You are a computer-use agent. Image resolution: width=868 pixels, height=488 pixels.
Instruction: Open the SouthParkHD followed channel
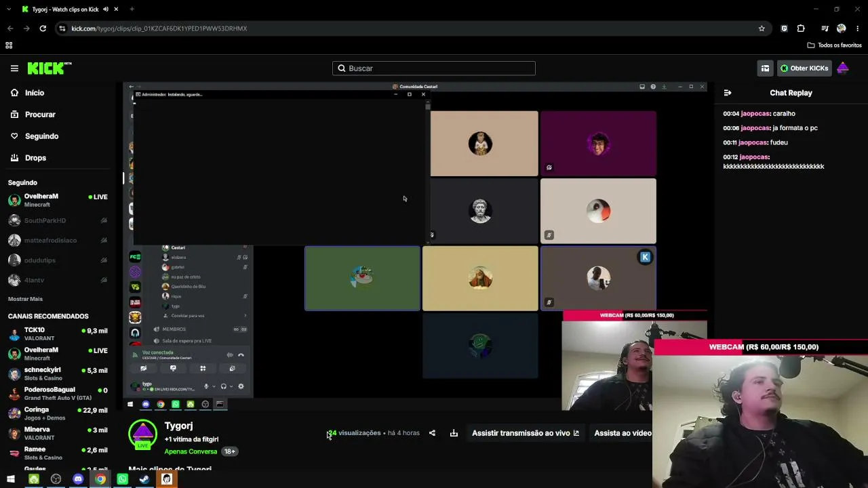(58, 220)
